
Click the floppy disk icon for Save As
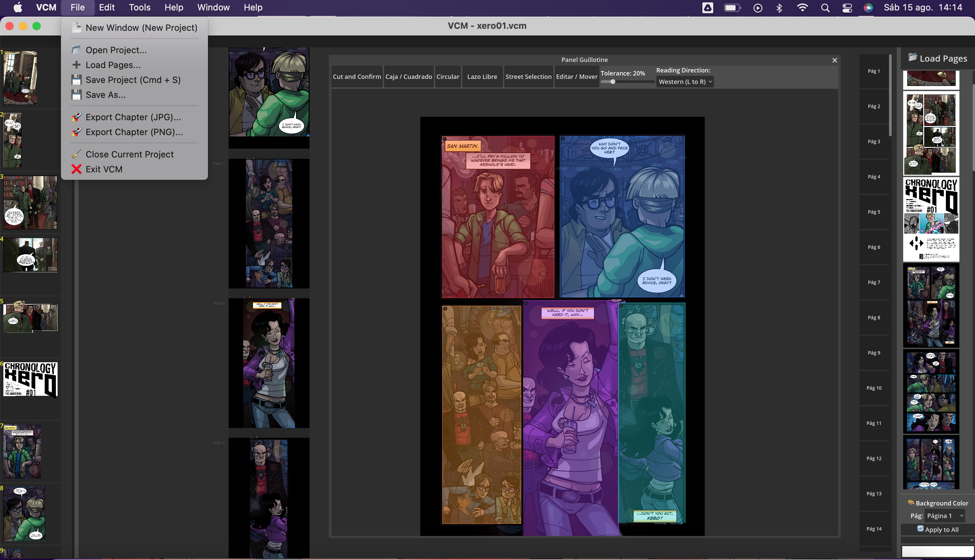[77, 94]
